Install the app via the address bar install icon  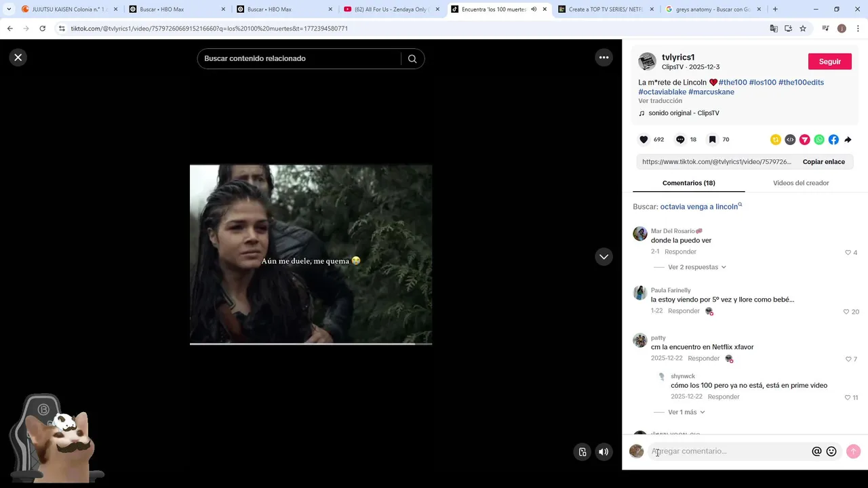788,28
